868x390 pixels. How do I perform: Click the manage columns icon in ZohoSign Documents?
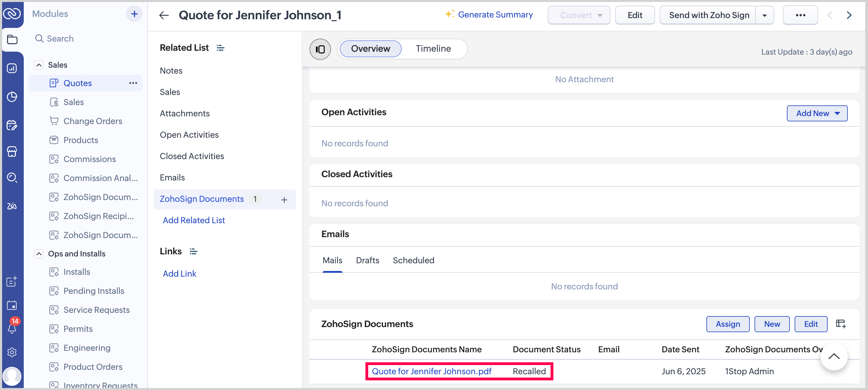(841, 324)
